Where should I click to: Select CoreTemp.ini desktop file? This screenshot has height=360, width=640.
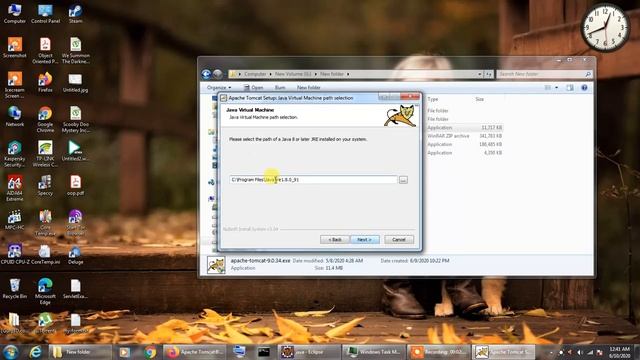click(45, 254)
